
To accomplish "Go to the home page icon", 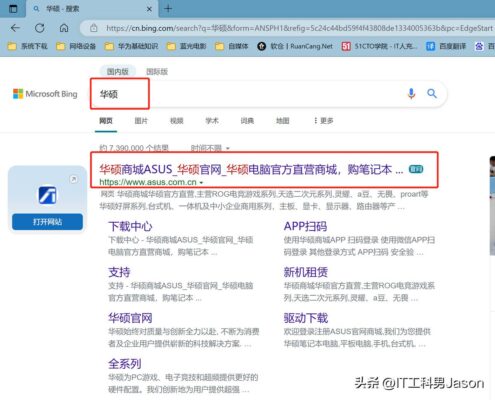I will pyautogui.click(x=64, y=28).
